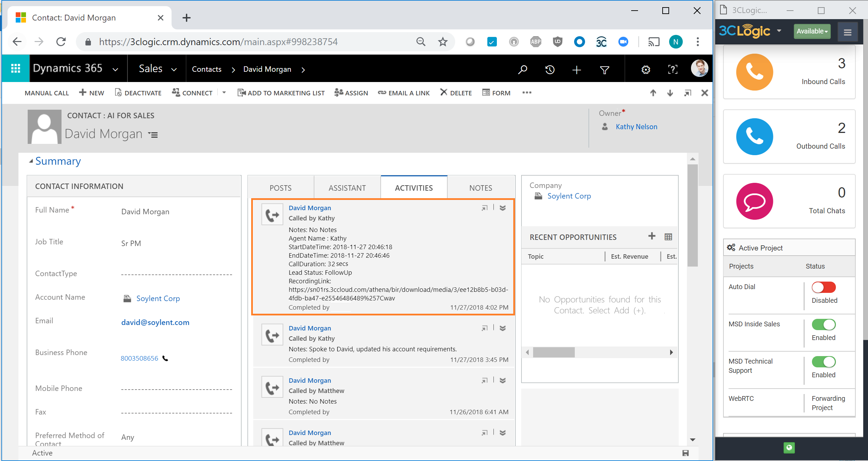Click the AdBlock Plus extension icon
This screenshot has height=461, width=868.
(x=535, y=42)
